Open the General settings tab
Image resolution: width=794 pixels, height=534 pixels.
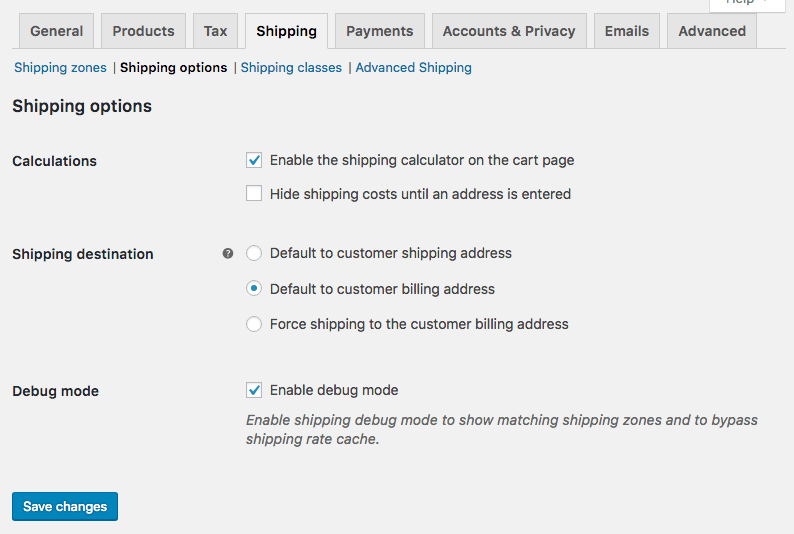[x=56, y=31]
